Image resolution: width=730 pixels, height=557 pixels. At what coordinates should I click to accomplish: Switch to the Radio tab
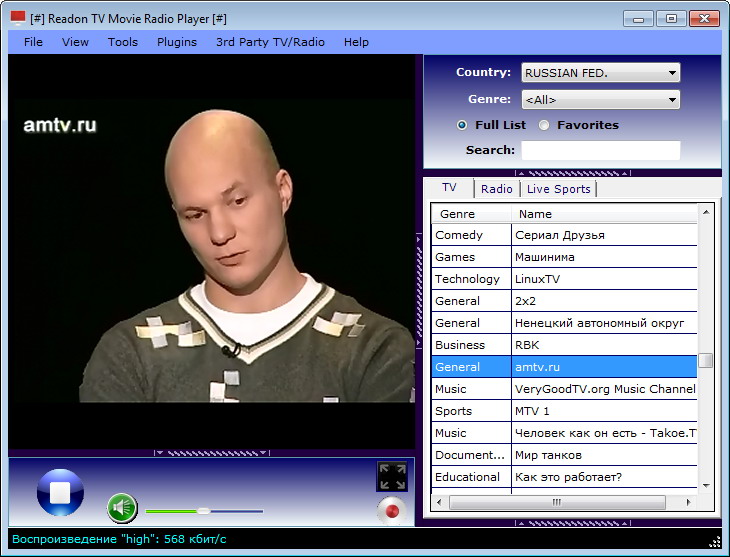(x=497, y=189)
